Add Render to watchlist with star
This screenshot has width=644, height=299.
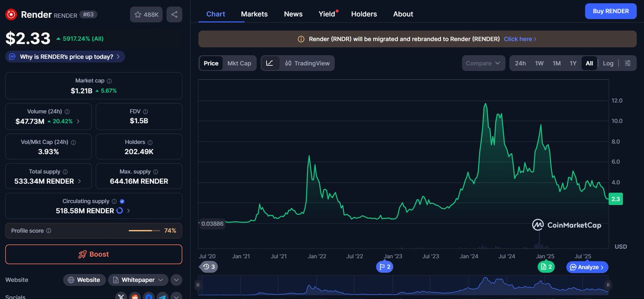pos(146,14)
